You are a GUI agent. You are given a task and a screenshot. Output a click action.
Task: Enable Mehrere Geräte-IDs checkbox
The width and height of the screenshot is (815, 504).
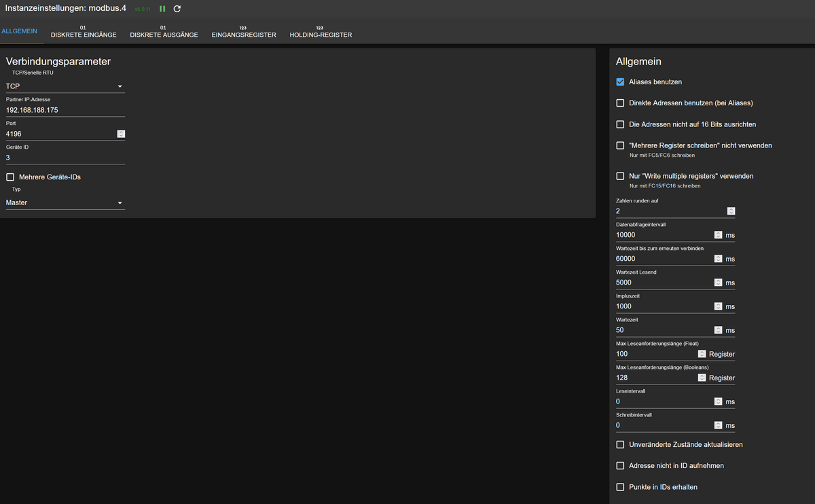(x=10, y=177)
